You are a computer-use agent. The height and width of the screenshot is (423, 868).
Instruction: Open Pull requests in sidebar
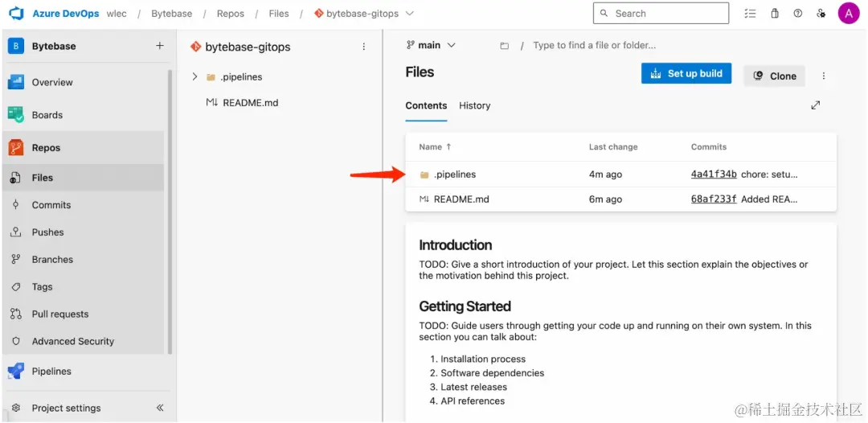coord(60,314)
